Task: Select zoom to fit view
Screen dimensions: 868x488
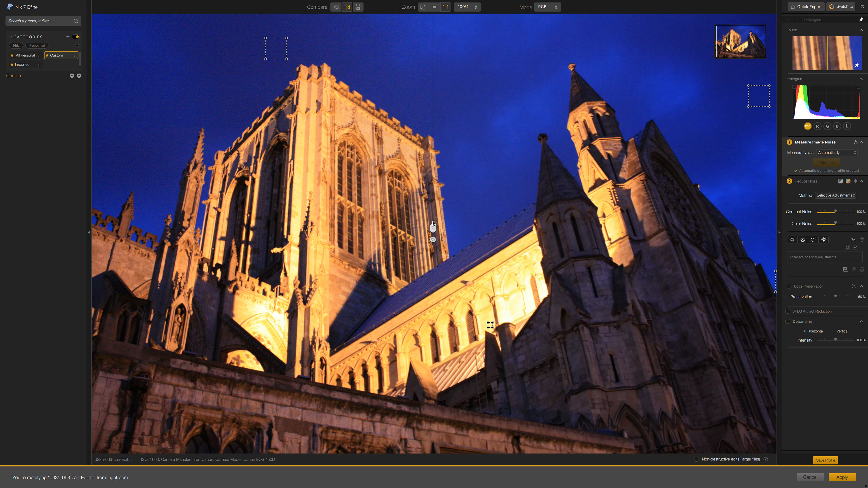Action: (423, 7)
